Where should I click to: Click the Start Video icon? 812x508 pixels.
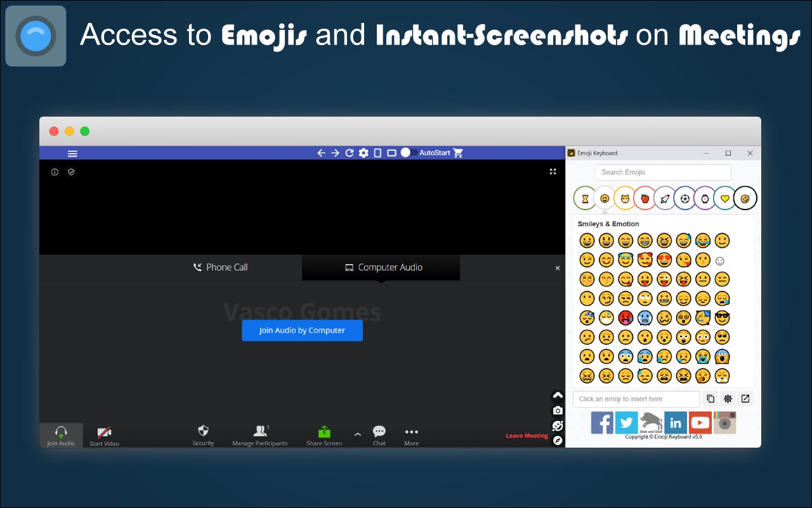103,435
